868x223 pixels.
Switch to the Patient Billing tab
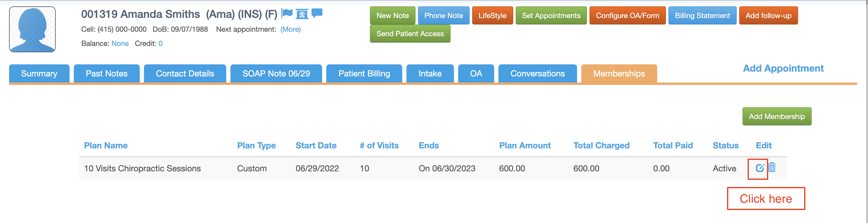[364, 73]
